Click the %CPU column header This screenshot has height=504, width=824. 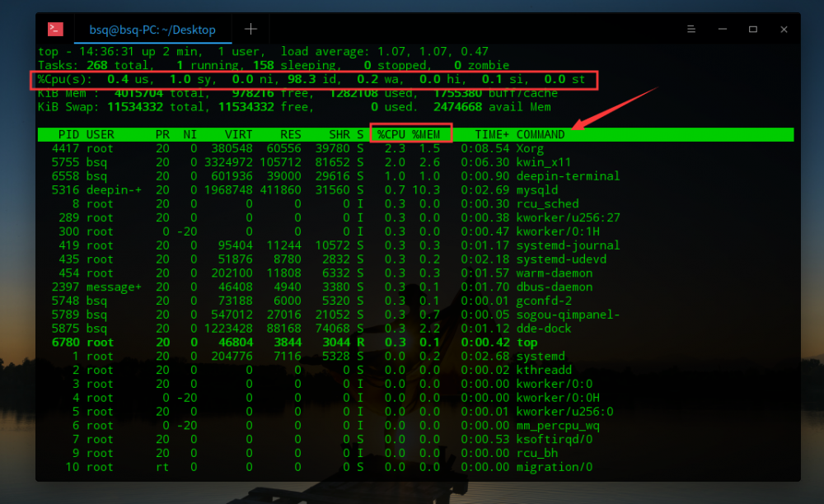[x=391, y=134]
